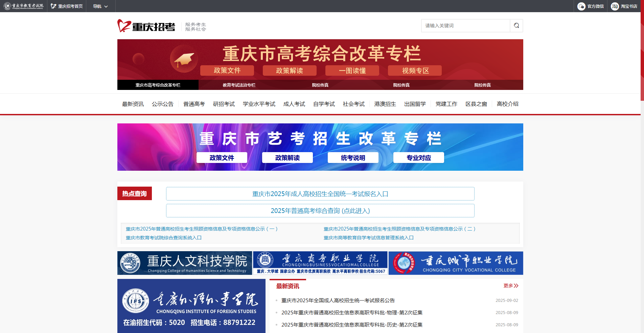Expand the 一图读懂 section in red banner
The image size is (644, 333).
[352, 70]
